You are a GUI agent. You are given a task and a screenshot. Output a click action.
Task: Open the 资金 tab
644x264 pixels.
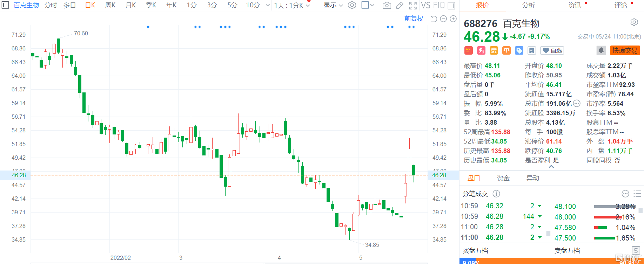click(503, 178)
